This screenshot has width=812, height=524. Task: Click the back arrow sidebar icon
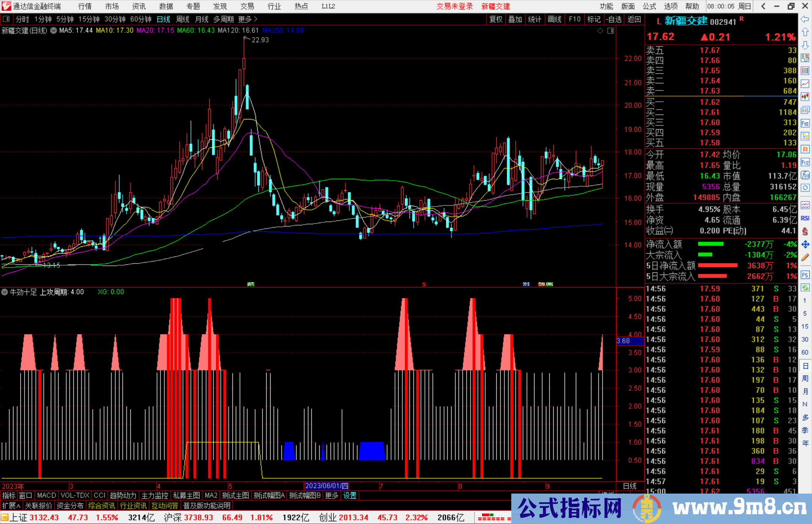[x=805, y=19]
